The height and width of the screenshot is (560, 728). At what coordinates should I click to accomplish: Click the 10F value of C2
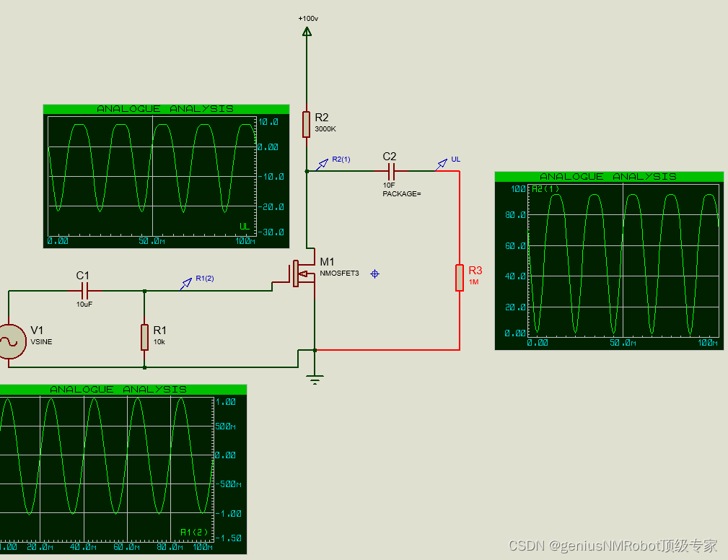pos(389,185)
